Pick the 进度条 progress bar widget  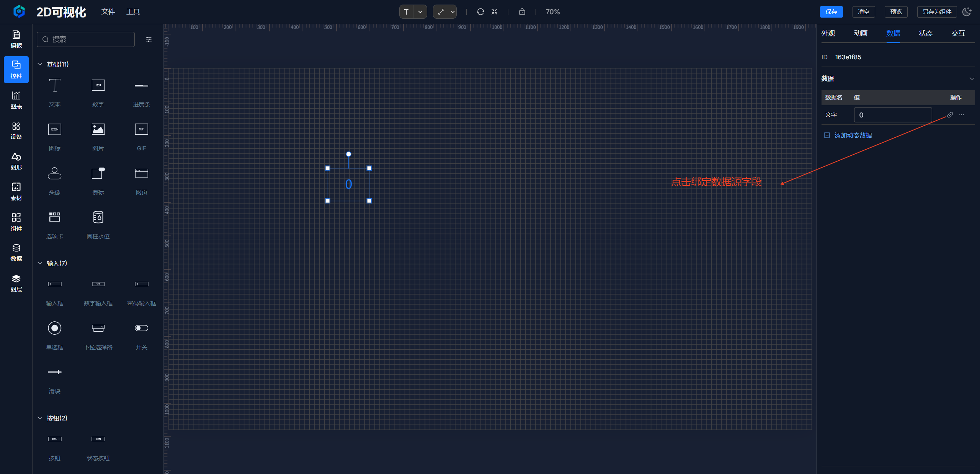tap(141, 92)
